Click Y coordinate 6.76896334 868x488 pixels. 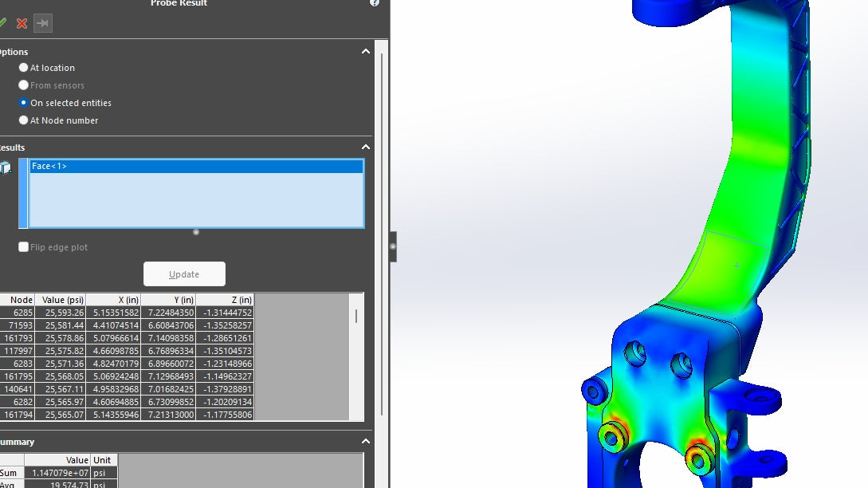click(x=168, y=351)
